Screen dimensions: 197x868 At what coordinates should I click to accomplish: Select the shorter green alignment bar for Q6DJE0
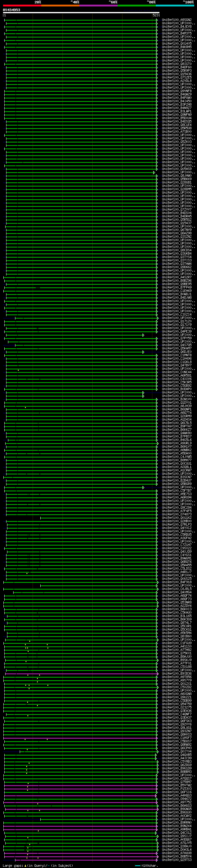click(75, 352)
